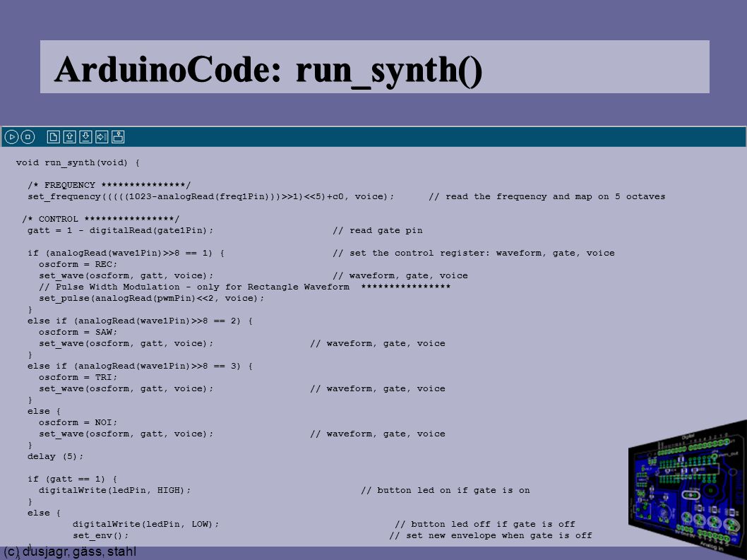
Task: Click the set_frequency(...) code line
Action: pyautogui.click(x=211, y=196)
